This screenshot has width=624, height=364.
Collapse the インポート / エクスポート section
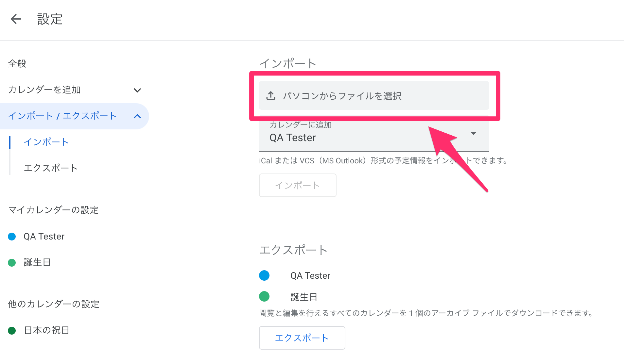point(137,116)
